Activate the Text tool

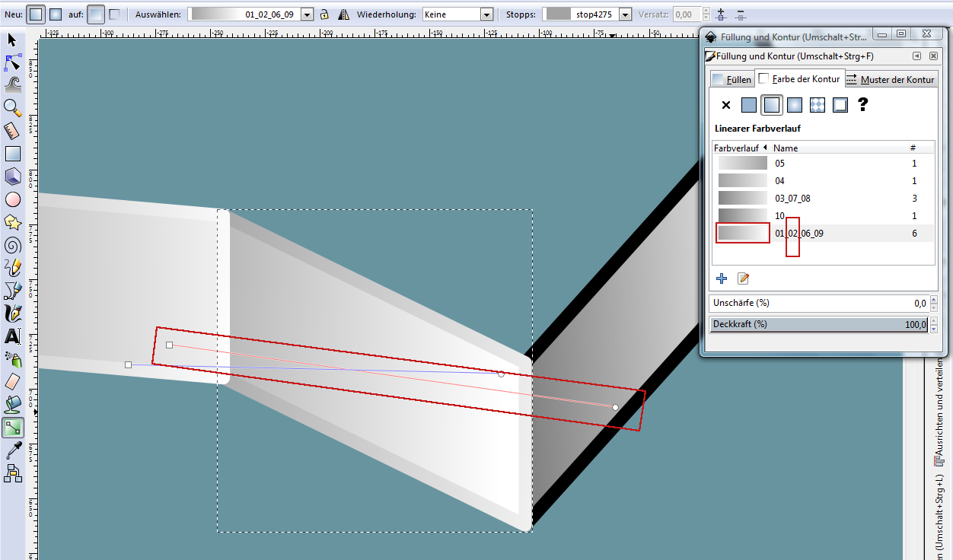click(x=13, y=336)
